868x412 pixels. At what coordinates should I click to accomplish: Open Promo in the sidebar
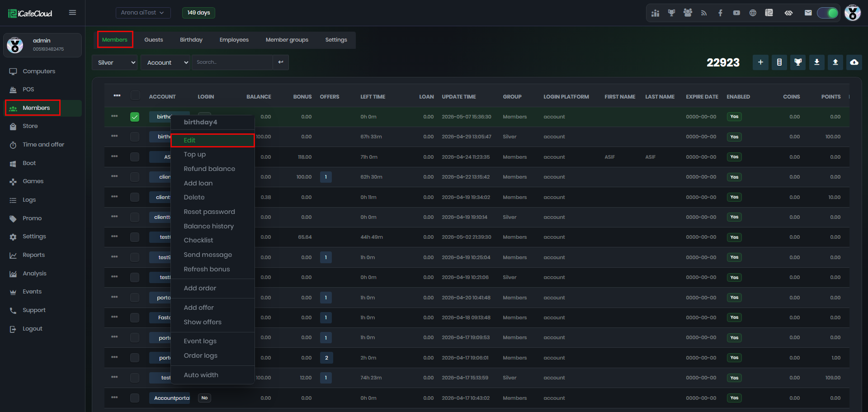pos(32,218)
